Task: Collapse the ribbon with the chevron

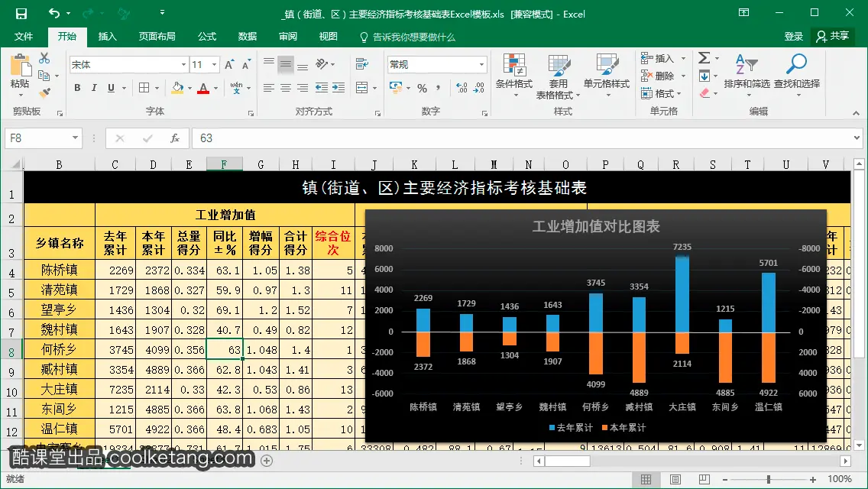Action: point(856,114)
